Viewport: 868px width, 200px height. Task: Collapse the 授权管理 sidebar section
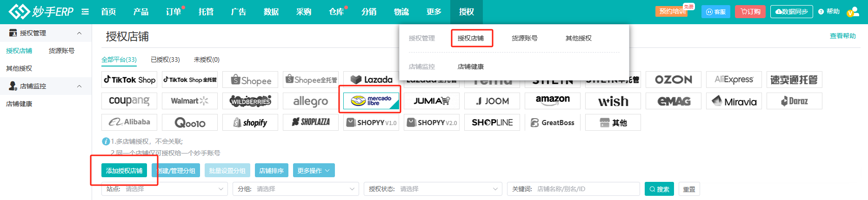[79, 33]
